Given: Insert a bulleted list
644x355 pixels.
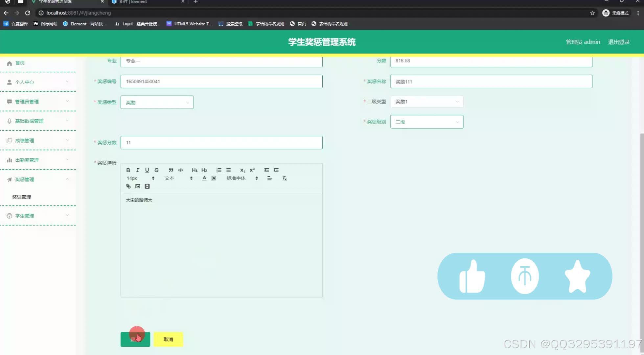Looking at the screenshot, I should (228, 170).
